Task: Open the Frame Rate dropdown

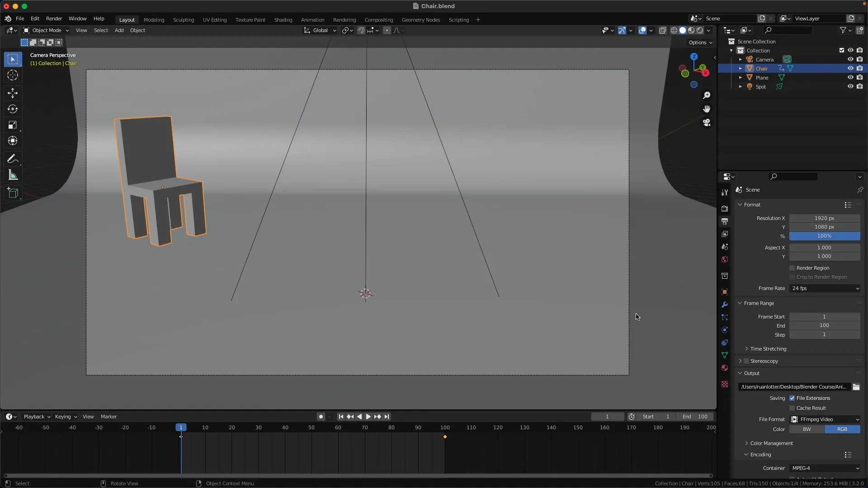Action: [825, 288]
